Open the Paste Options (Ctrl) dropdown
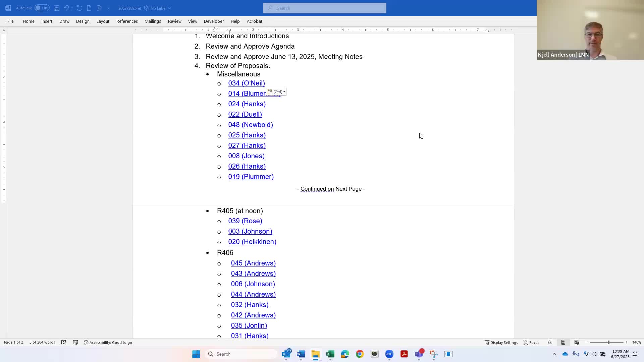 (276, 92)
